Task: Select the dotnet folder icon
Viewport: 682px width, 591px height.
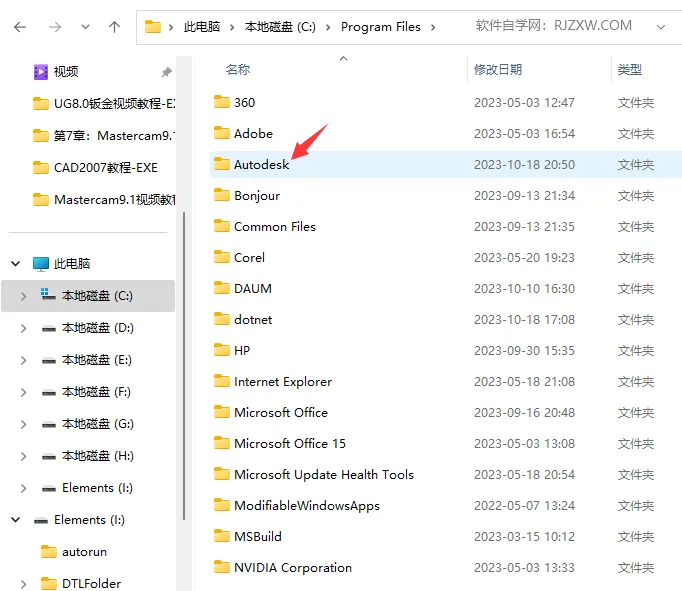Action: click(221, 319)
